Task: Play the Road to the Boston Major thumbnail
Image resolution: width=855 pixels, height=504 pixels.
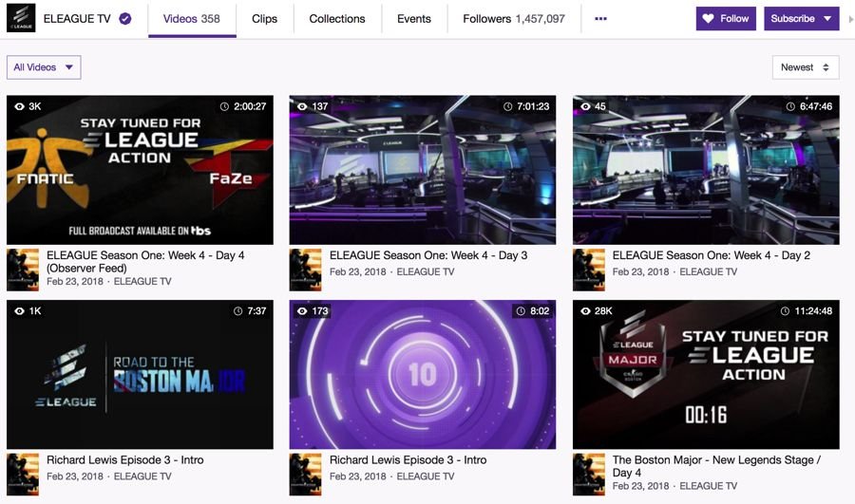Action: pyautogui.click(x=141, y=375)
